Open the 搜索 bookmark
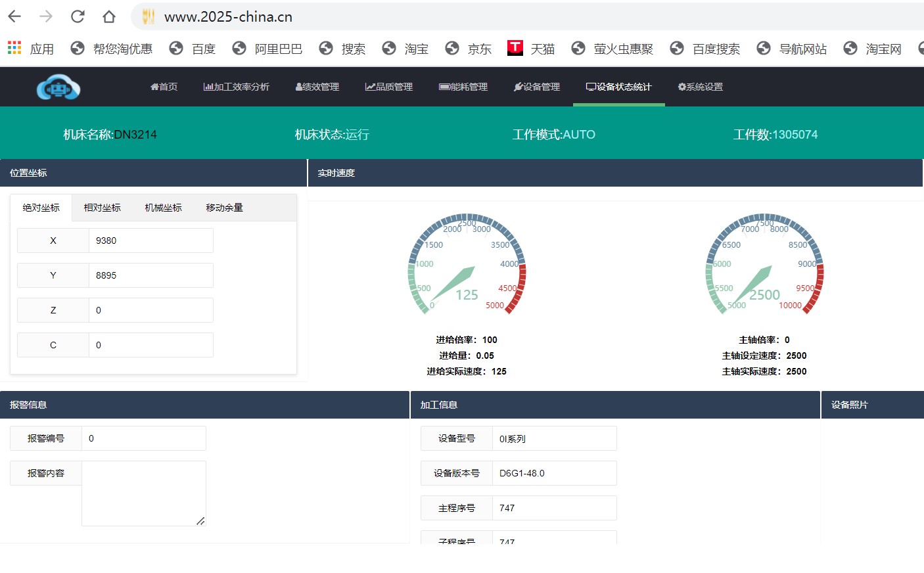 tap(342, 49)
